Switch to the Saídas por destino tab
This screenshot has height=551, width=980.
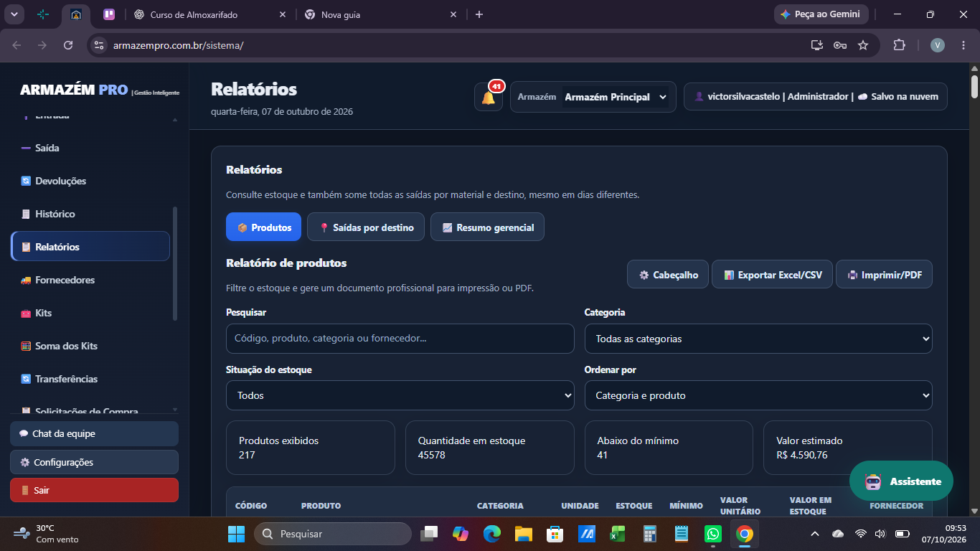366,227
